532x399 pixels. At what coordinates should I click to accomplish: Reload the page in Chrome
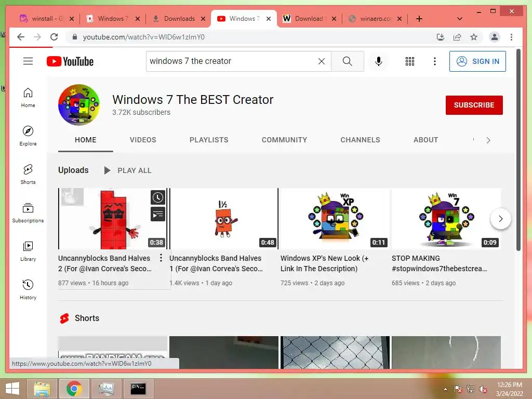54,37
